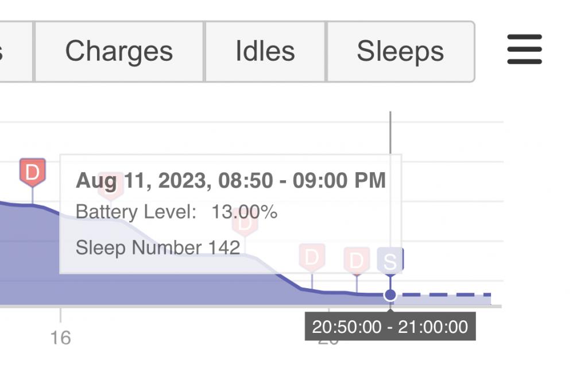Open the hamburger chart menu
Image resolution: width=588 pixels, height=365 pixels.
(524, 49)
